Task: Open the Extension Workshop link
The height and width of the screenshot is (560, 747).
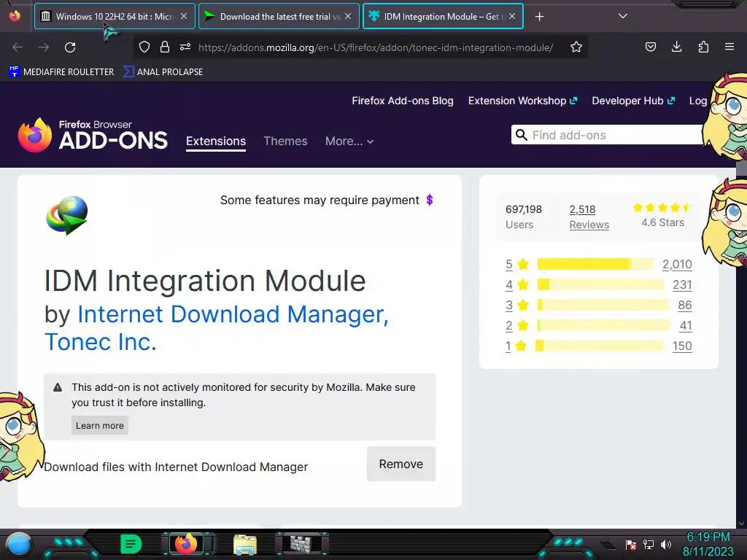Action: 522,101
